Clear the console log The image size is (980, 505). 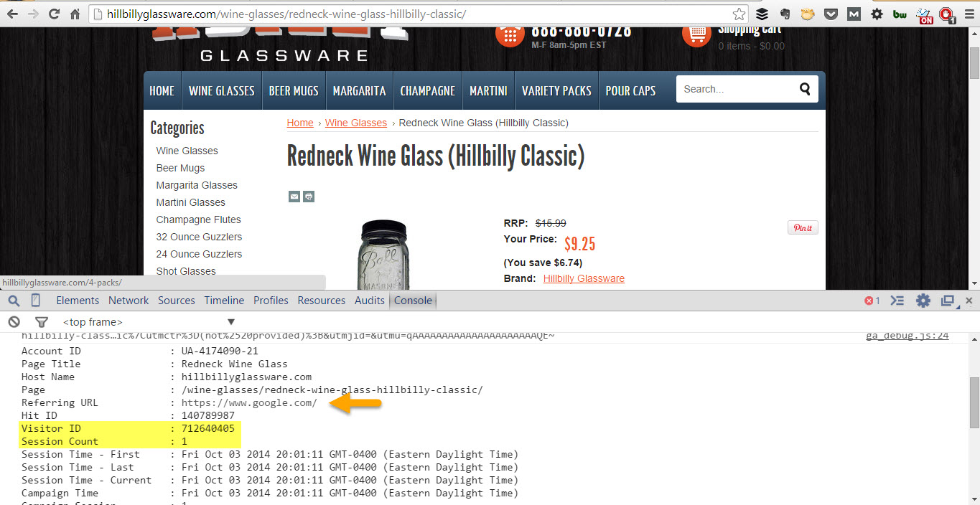[14, 322]
